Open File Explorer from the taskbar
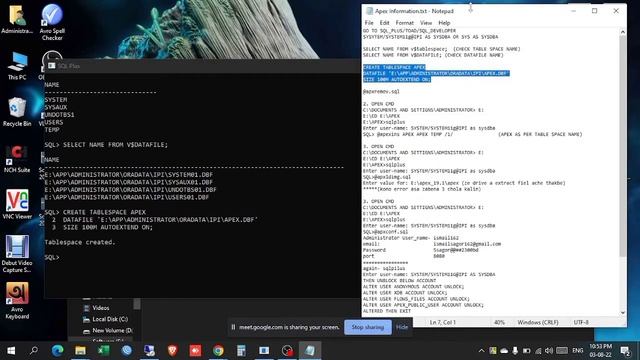The height and width of the screenshot is (360, 640). pyautogui.click(x=80, y=350)
